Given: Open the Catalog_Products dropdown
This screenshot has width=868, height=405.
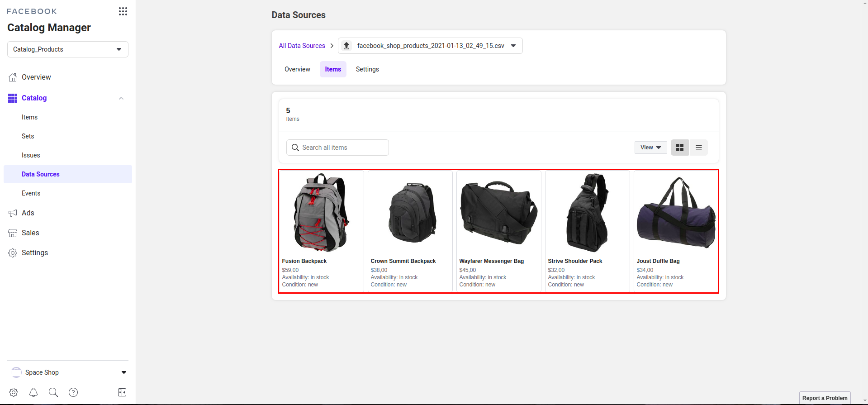Looking at the screenshot, I should 68,49.
